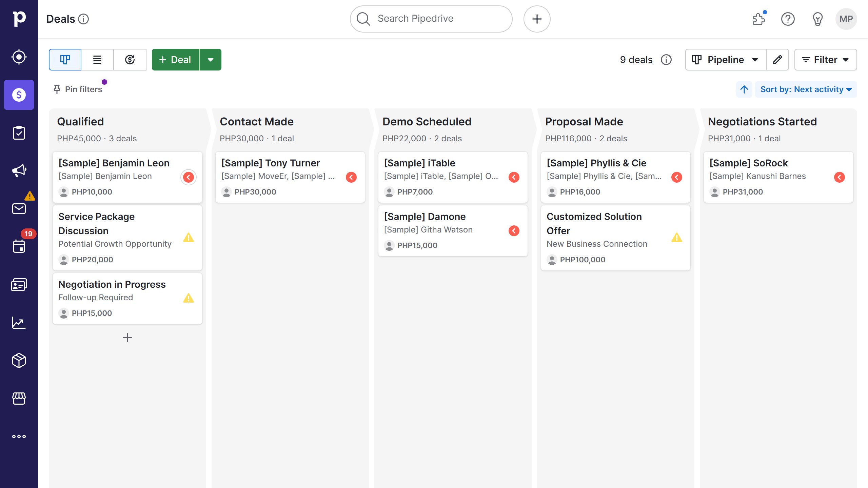Open the Leads inbox from the sidebar
The image size is (868, 488).
[x=19, y=57]
